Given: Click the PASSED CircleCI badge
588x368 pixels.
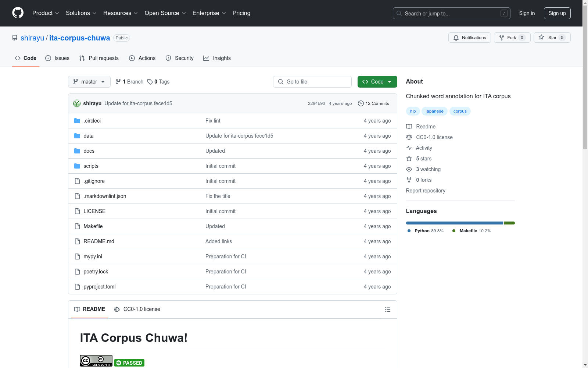Looking at the screenshot, I should [129, 363].
